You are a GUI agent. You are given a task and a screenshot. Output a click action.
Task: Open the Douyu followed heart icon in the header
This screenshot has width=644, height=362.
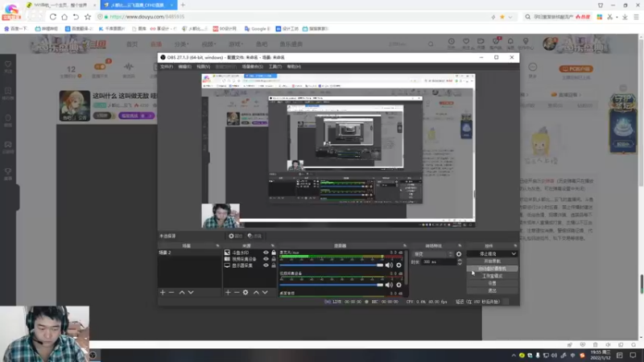click(x=466, y=43)
